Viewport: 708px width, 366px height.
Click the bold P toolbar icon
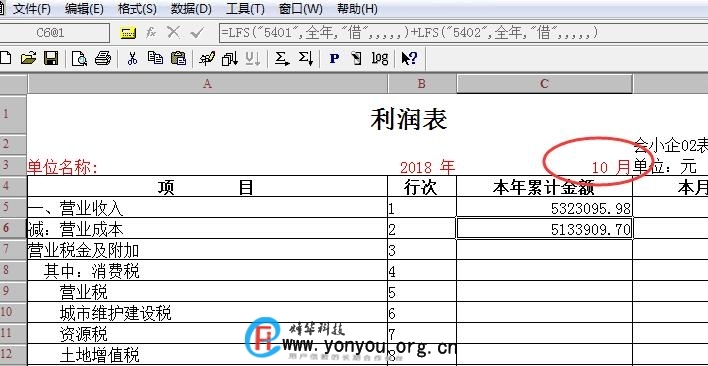[x=334, y=58]
